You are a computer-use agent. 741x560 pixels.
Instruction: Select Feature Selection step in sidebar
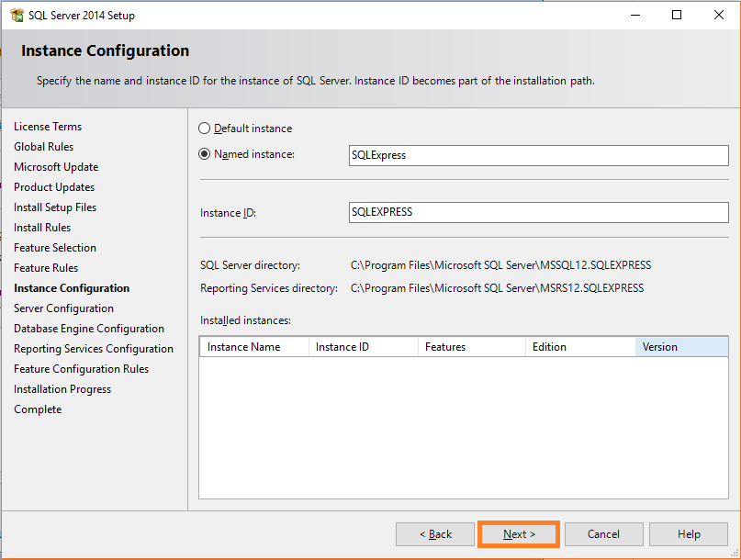(x=55, y=248)
